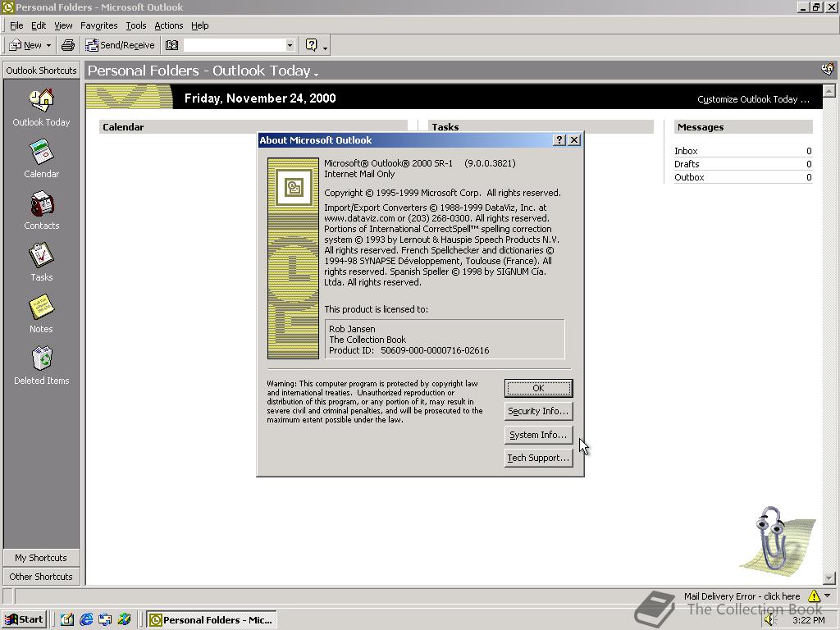
Task: Click the system tray clock
Action: tap(809, 620)
